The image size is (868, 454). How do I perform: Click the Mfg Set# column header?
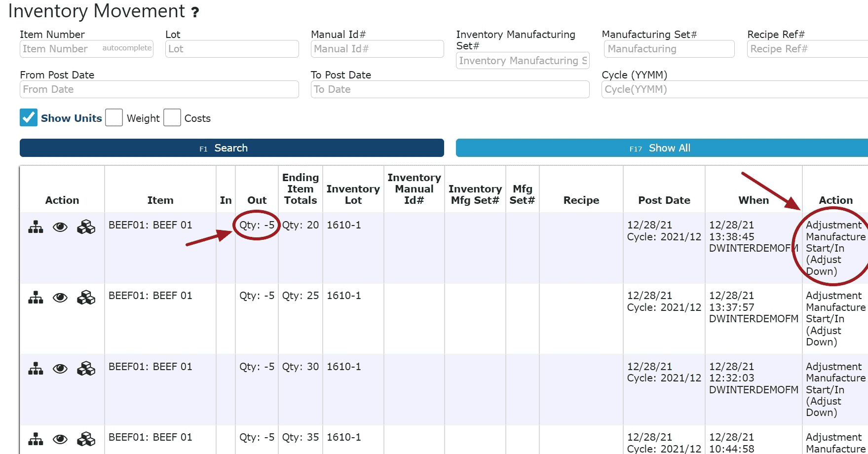coord(523,194)
